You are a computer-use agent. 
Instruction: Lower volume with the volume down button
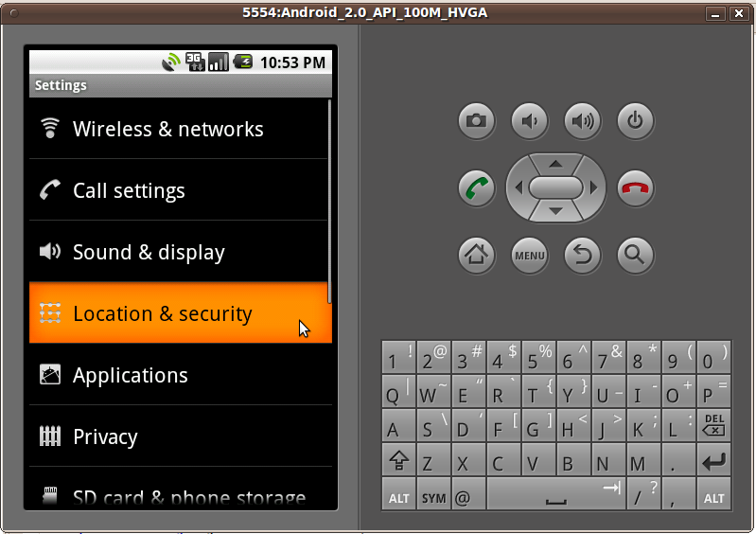(530, 120)
